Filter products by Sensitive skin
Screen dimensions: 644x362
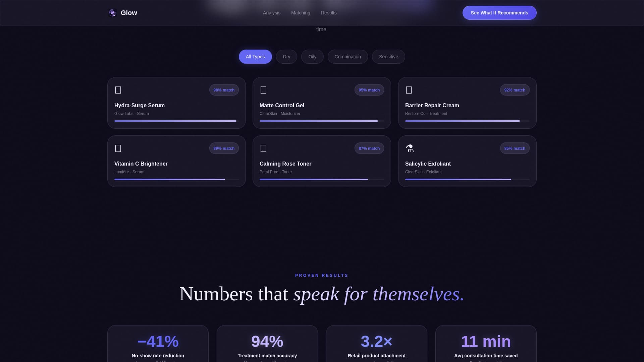388,57
